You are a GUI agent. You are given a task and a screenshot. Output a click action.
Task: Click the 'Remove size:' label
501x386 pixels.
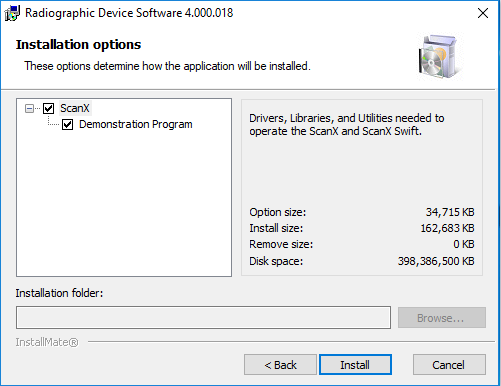coord(281,244)
